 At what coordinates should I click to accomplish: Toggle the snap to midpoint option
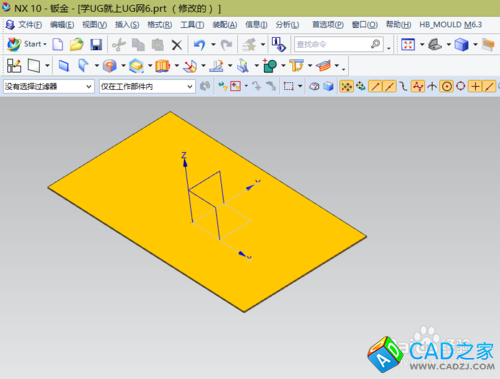pyautogui.click(x=389, y=87)
